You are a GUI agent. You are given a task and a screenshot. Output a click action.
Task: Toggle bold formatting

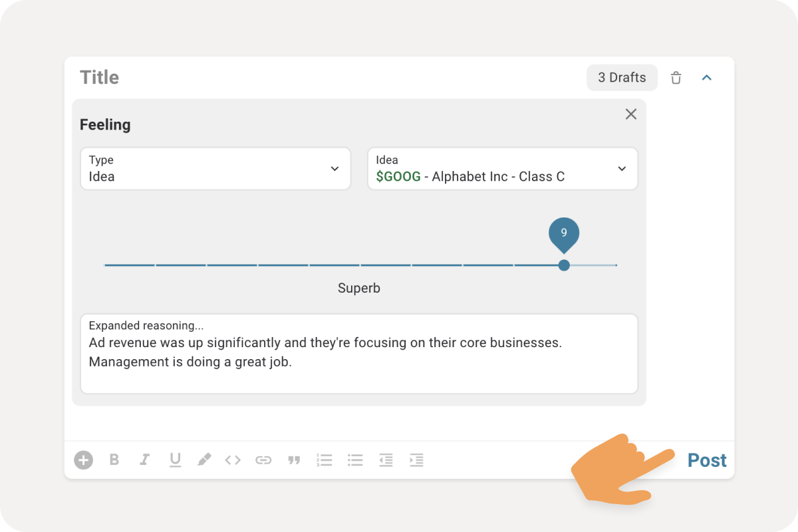[x=114, y=460]
